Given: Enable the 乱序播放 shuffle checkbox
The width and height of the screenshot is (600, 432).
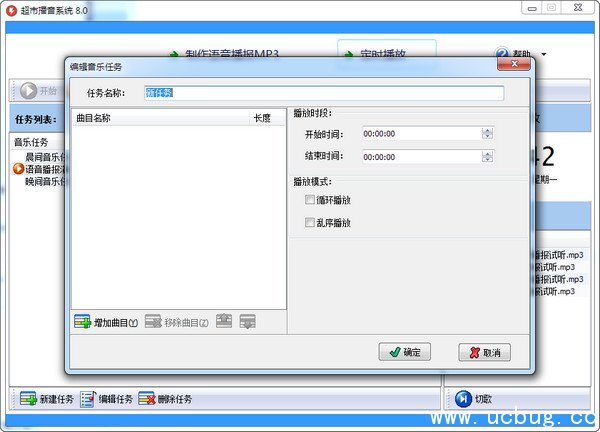Looking at the screenshot, I should click(310, 222).
